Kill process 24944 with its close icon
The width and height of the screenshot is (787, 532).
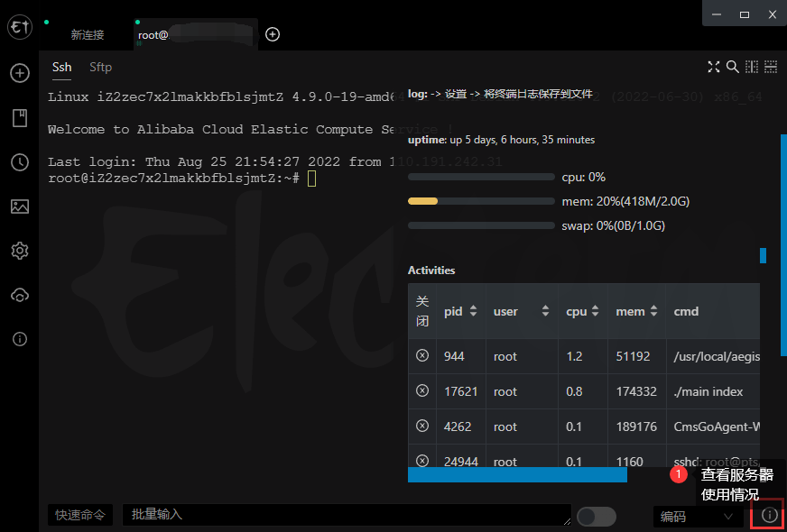422,460
